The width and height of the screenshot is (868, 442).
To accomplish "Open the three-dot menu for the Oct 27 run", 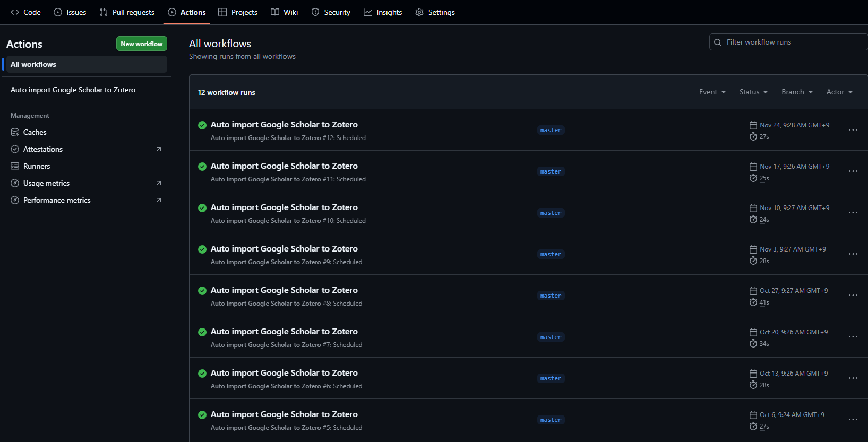I will point(853,296).
